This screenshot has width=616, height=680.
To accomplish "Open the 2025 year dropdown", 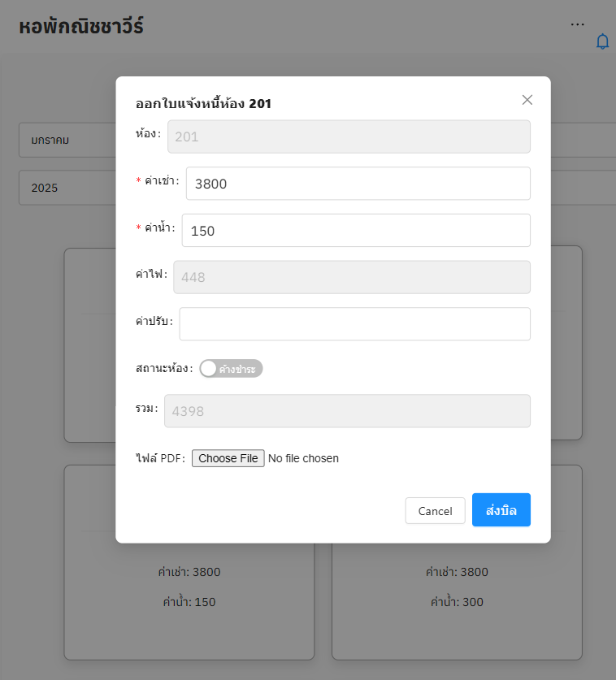I will 67,188.
